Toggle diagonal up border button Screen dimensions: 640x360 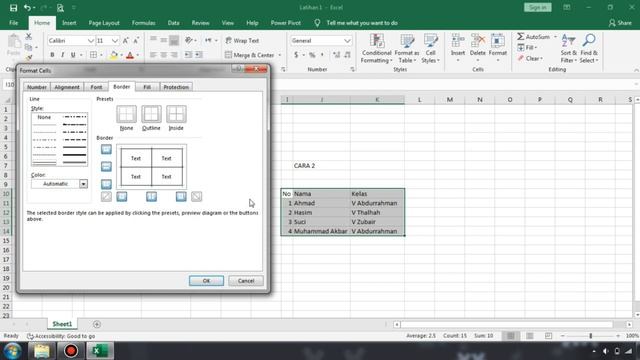pyautogui.click(x=106, y=197)
